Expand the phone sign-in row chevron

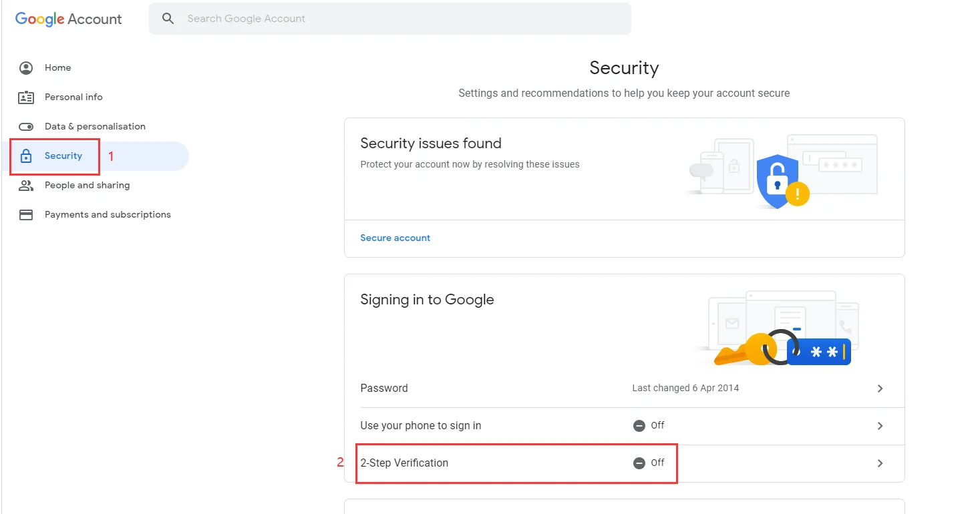coord(880,426)
